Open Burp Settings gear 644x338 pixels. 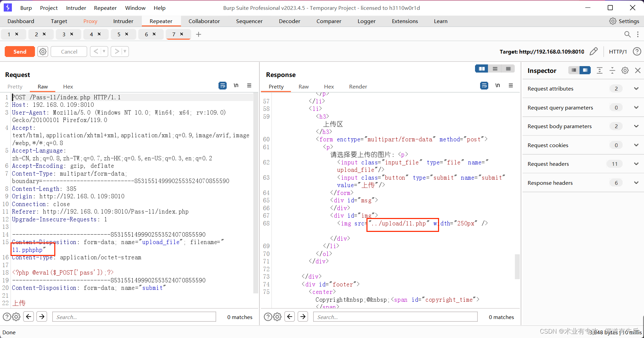[x=612, y=21]
